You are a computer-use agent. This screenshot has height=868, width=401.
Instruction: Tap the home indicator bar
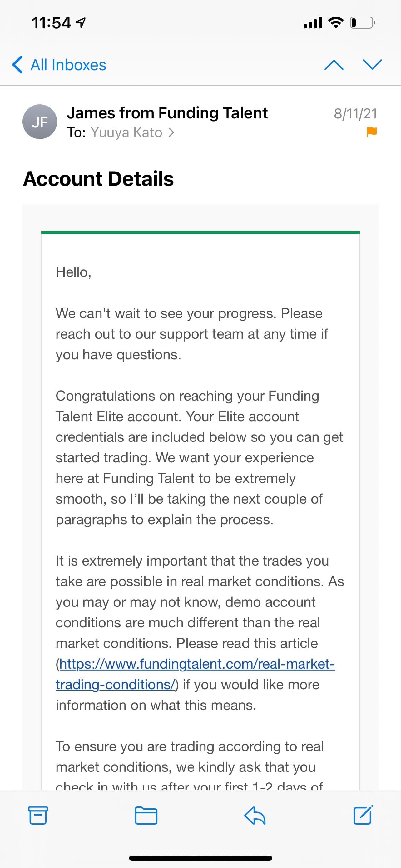click(201, 858)
